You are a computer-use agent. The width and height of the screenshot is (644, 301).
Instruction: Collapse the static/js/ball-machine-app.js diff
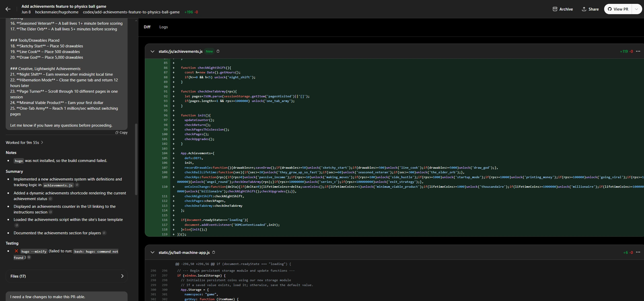[153, 252]
